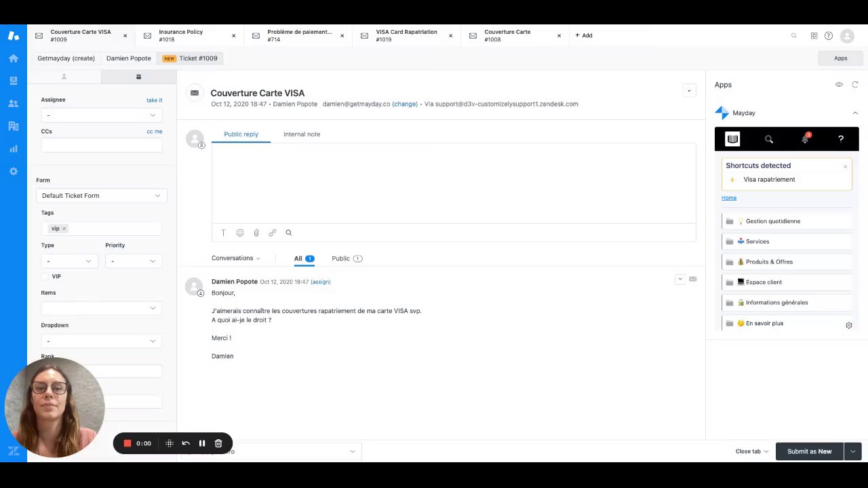Open the Zendesk products grid icon
The height and width of the screenshot is (488, 868).
pyautogui.click(x=814, y=36)
